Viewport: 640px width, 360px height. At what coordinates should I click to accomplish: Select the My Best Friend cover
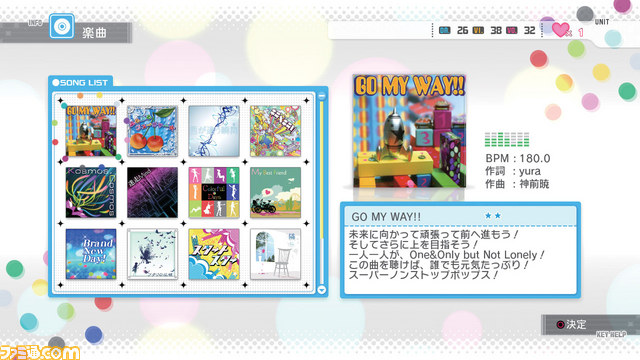276,192
